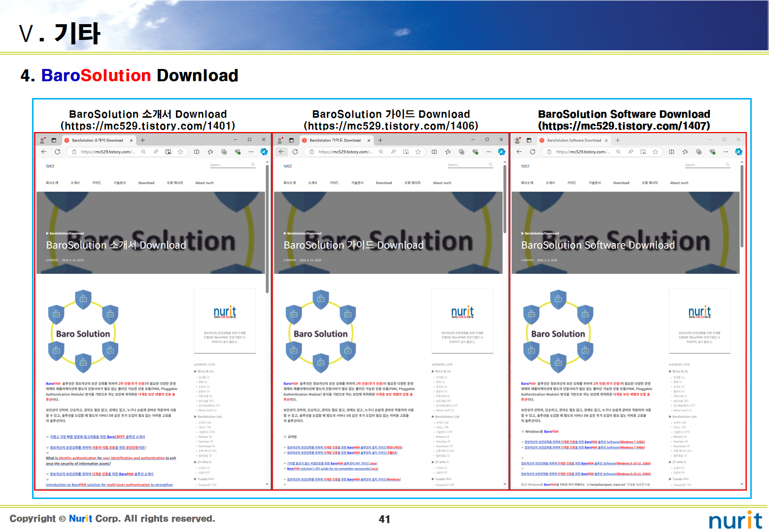Open 오류 메시지 menu on 가이드 Download page
Image resolution: width=769 pixels, height=532 pixels.
(413, 183)
